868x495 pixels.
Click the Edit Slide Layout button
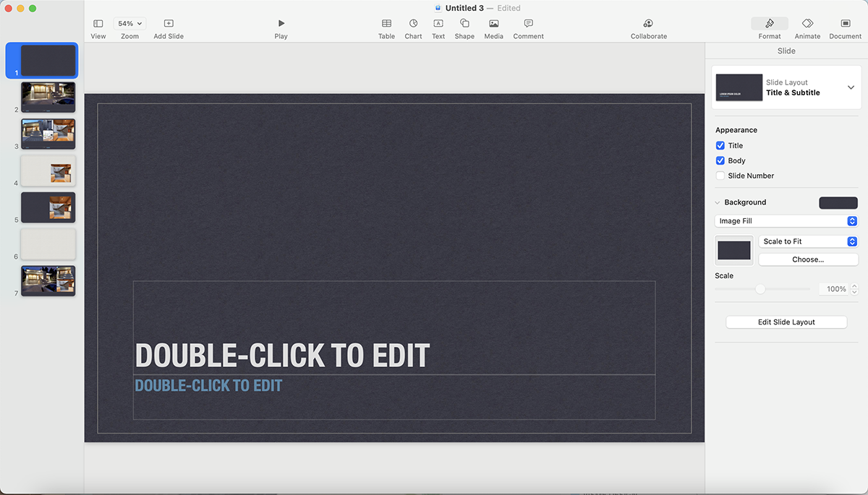786,322
